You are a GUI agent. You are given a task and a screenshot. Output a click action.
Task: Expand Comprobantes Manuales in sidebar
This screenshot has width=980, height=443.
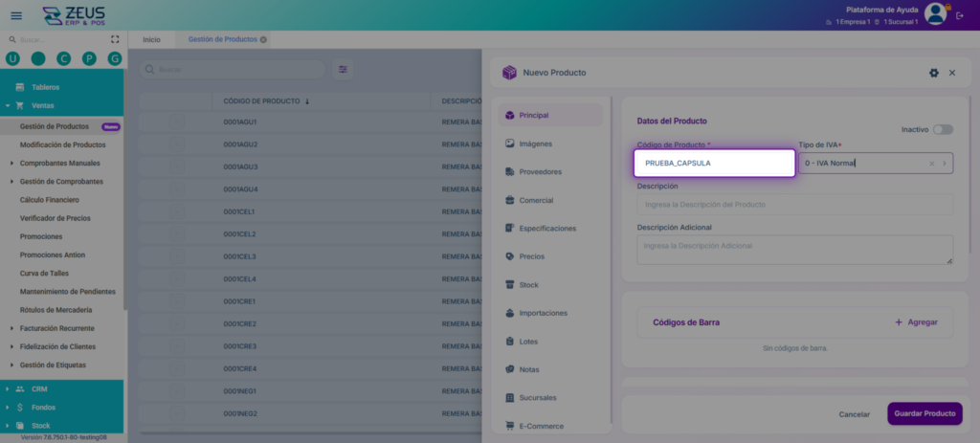12,163
